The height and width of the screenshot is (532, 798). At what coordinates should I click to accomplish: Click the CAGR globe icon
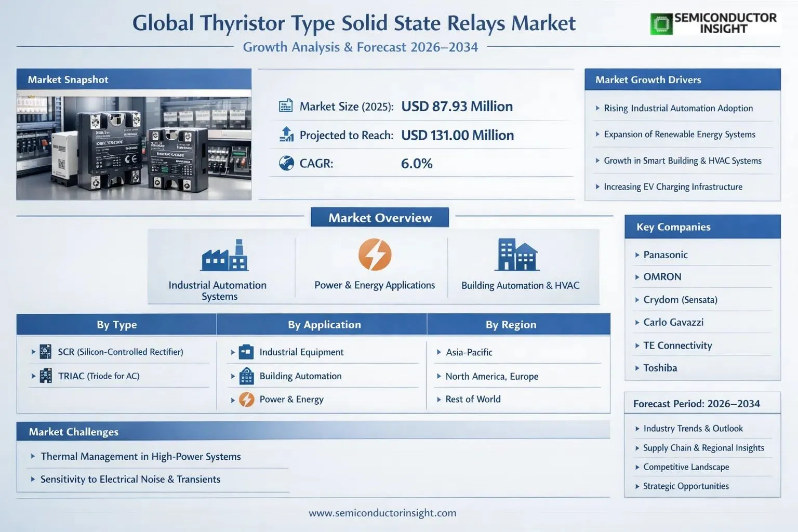286,163
